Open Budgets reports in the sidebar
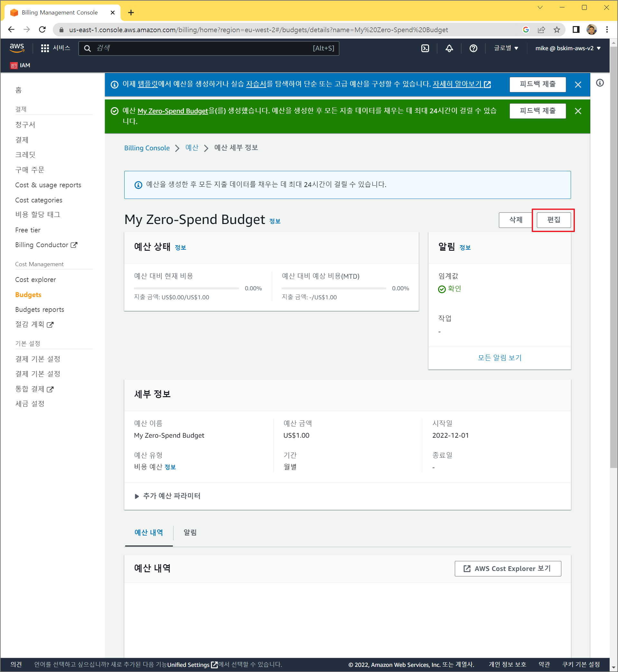Viewport: 618px width, 672px height. 40,310
